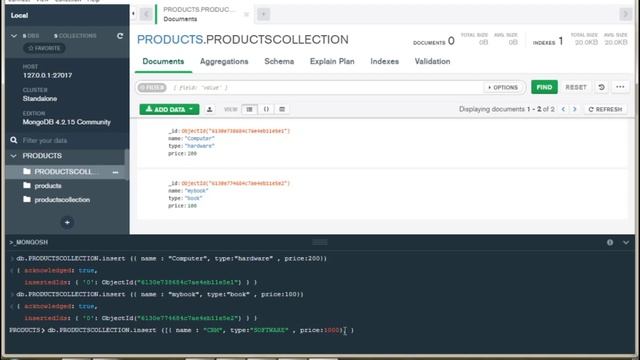This screenshot has height=360, width=640.
Task: Click the previous tab arrow button
Action: pyautogui.click(x=146, y=14)
